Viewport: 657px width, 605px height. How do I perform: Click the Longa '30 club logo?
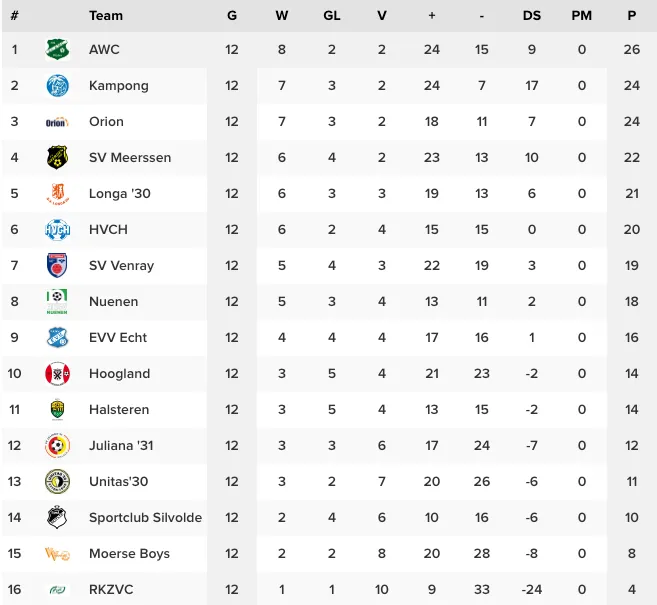coord(57,194)
